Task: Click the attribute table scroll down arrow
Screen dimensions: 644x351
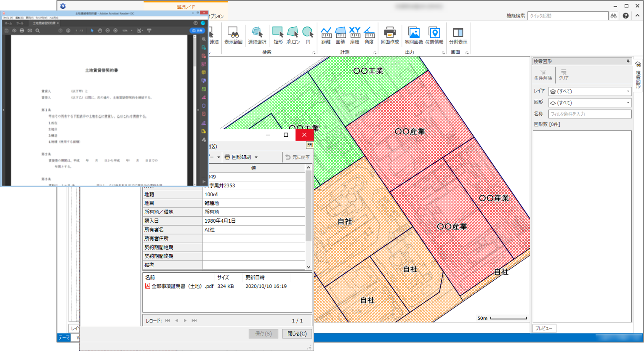Action: pyautogui.click(x=309, y=267)
